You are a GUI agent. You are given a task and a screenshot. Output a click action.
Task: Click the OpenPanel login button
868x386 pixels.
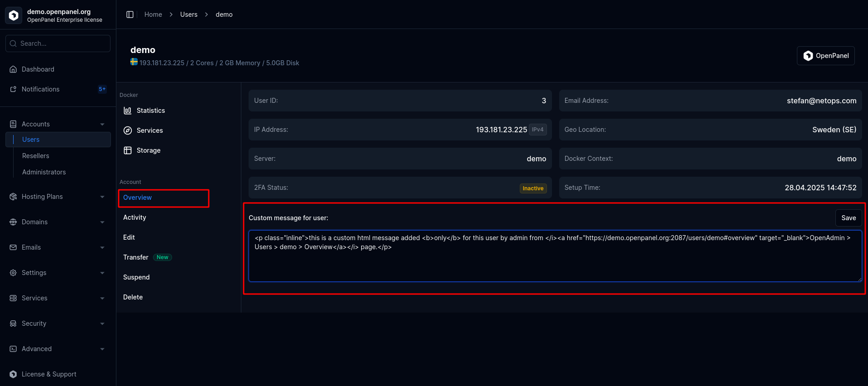pos(825,56)
